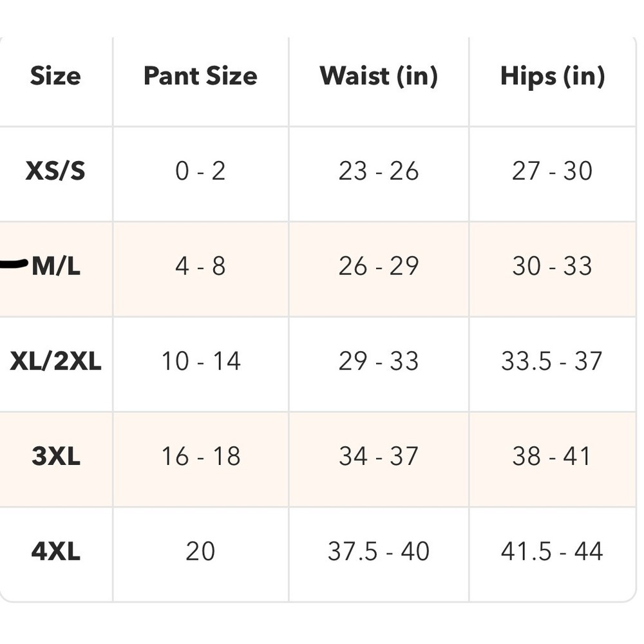This screenshot has height=644, width=644.
Task: Click the pant size 20 cell
Action: coord(200,552)
